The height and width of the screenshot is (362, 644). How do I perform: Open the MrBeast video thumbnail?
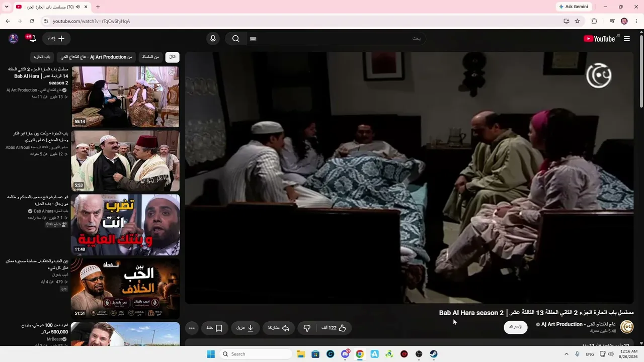pos(125,334)
